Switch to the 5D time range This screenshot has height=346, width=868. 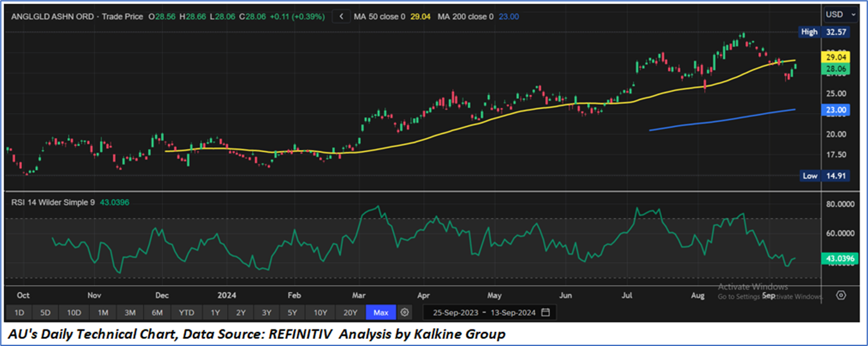(x=45, y=313)
